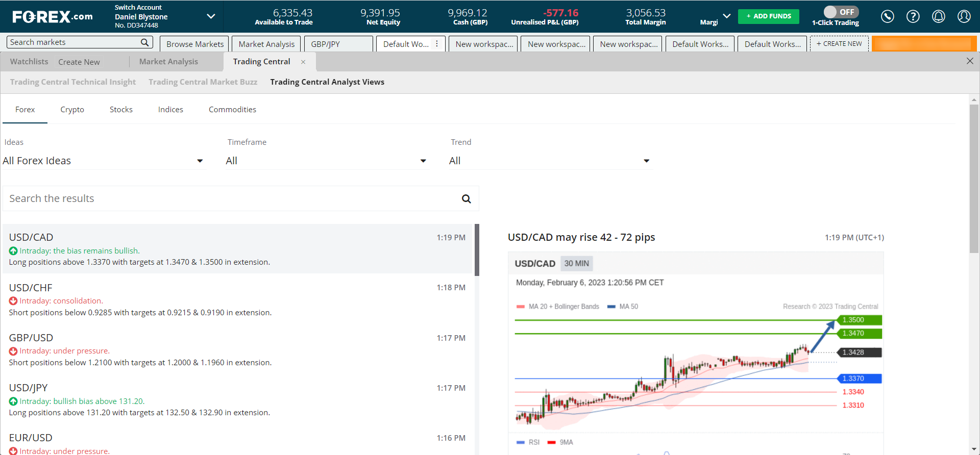Toggle the 1-Click Trading switch
Viewport: 980px width, 455px height.
[x=841, y=12]
